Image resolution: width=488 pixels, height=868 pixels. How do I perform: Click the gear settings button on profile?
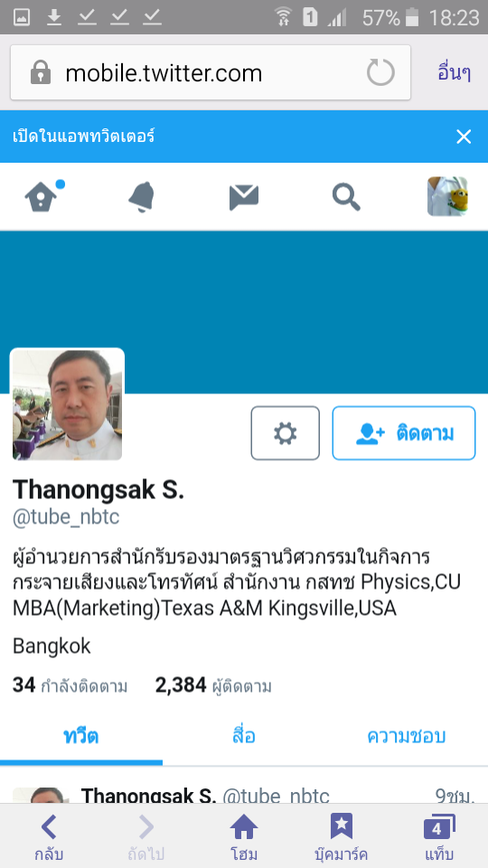coord(285,433)
